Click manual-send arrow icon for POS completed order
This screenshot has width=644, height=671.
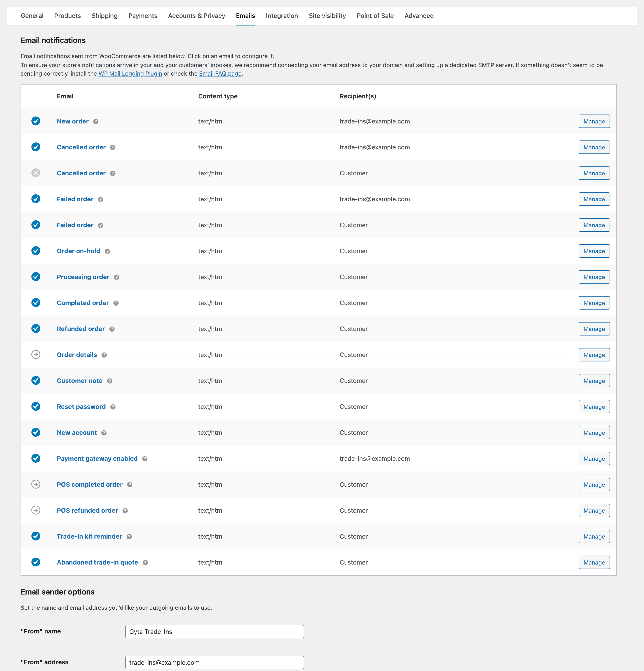[36, 484]
